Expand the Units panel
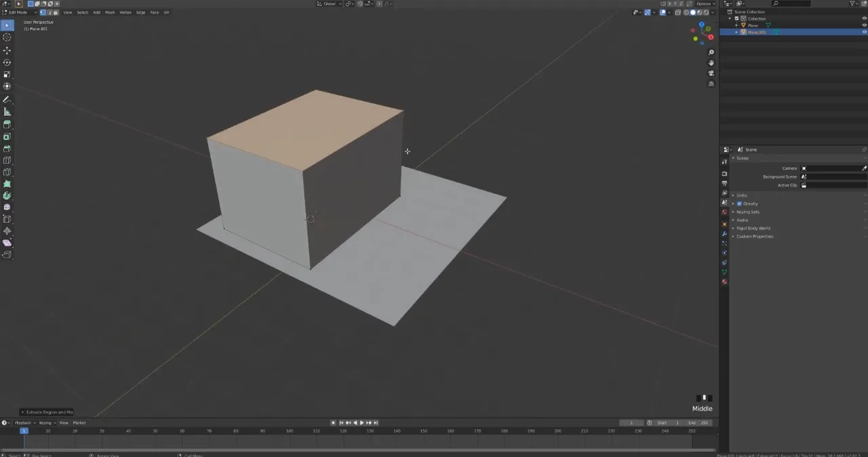Image resolution: width=868 pixels, height=457 pixels. coord(742,195)
